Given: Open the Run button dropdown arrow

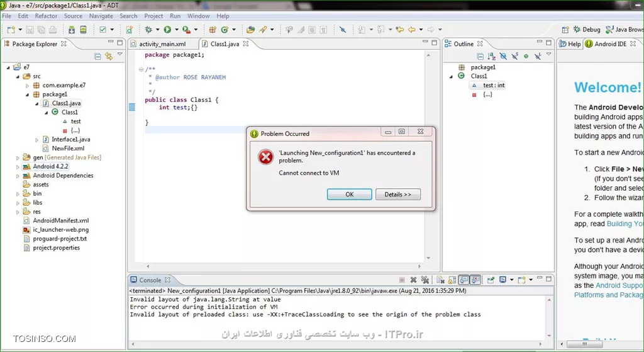Looking at the screenshot, I should click(177, 30).
